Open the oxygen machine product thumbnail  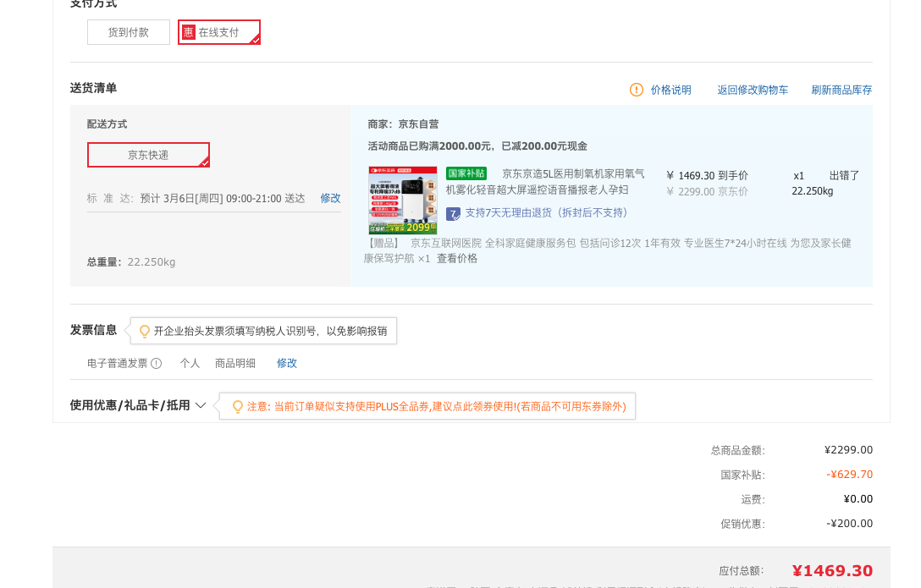pos(402,201)
